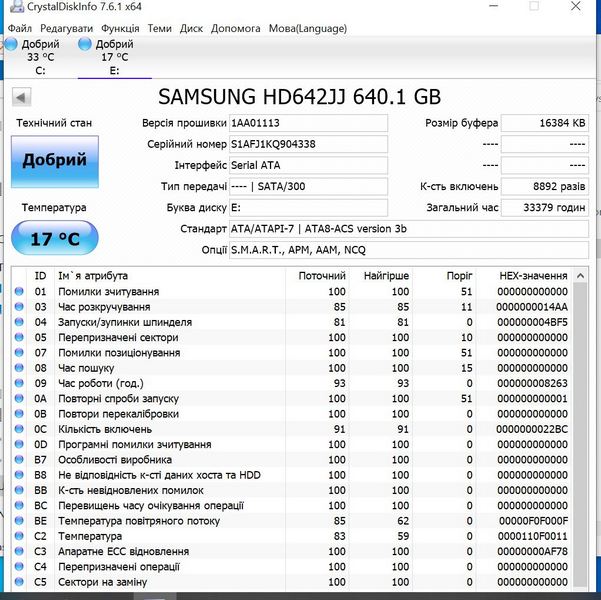Click the firmware version field 1AA01113
This screenshot has height=600, width=601.
coord(307,123)
